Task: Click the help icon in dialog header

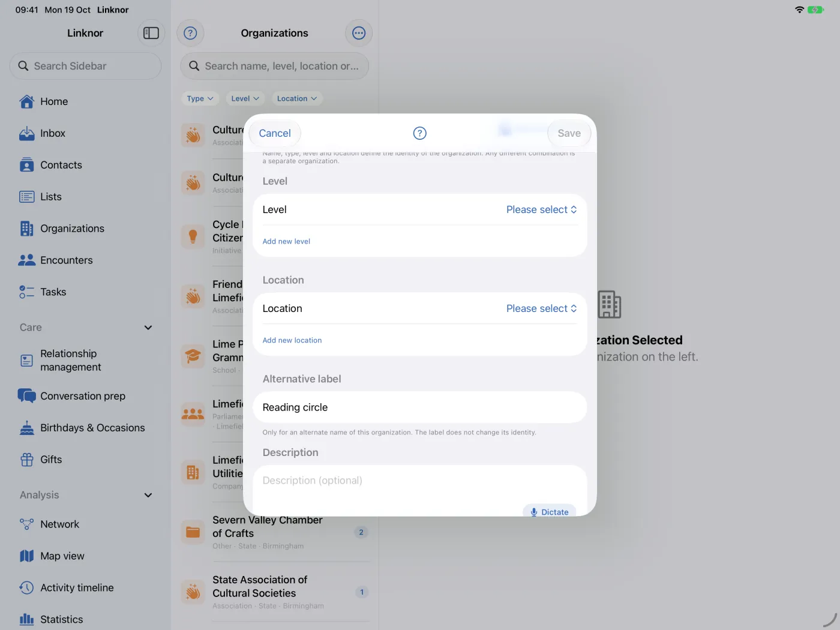Action: 420,133
